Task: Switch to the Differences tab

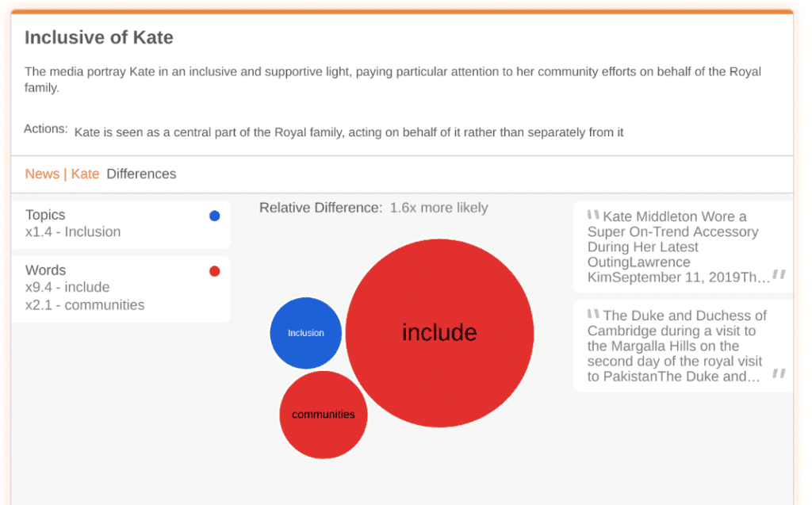Action: [141, 174]
